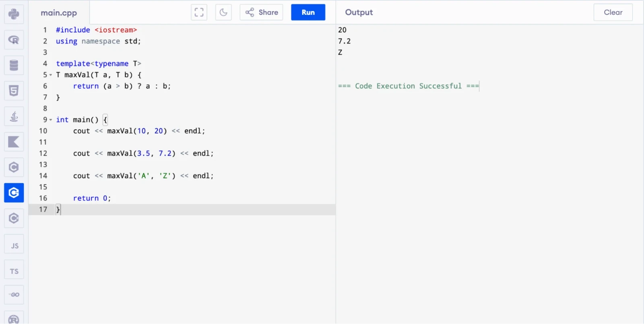Open the SQL database editor icon

[x=14, y=65]
